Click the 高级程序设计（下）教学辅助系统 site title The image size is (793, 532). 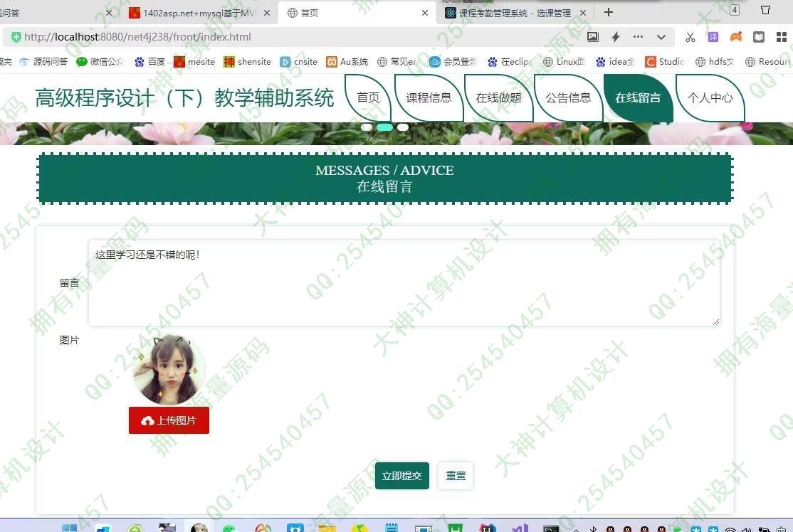tap(184, 98)
